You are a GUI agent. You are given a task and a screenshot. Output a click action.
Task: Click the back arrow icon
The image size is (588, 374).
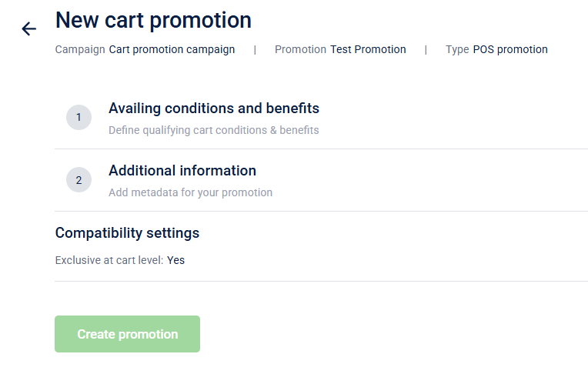[x=28, y=29]
